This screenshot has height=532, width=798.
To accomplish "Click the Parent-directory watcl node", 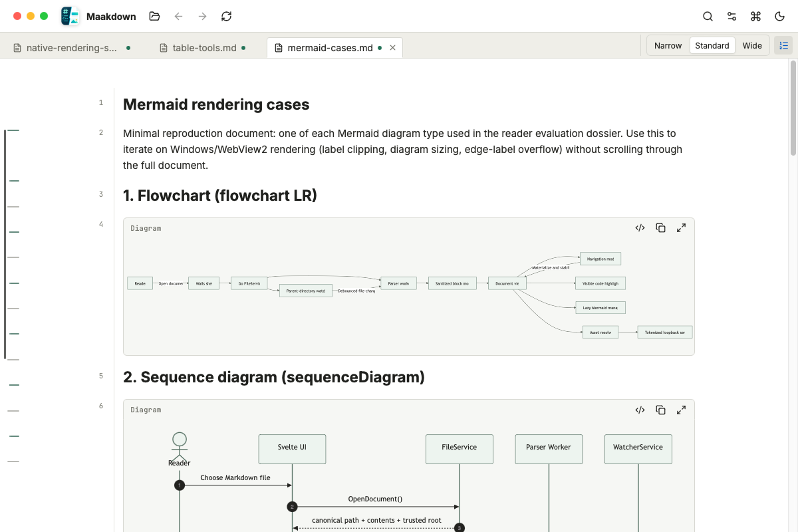I will pos(306,291).
